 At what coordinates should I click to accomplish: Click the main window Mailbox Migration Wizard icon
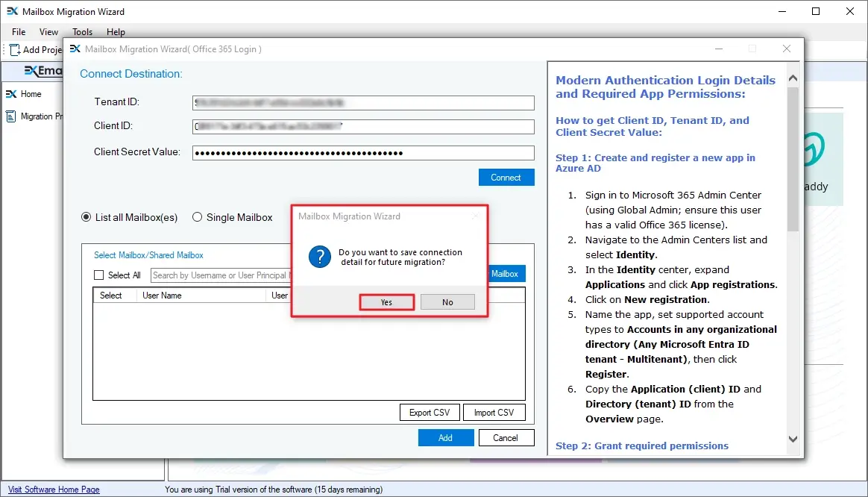coord(14,11)
